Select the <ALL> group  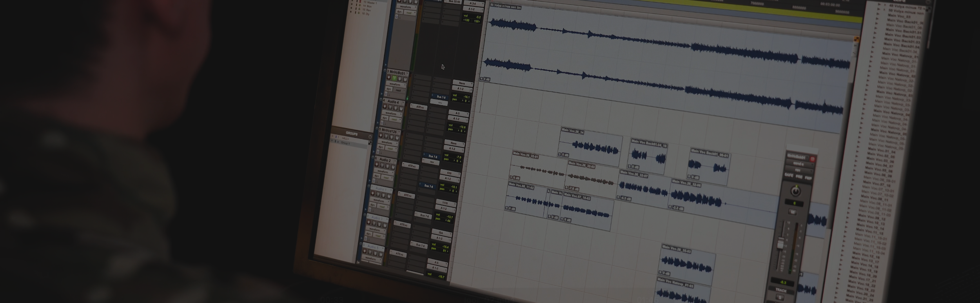[x=345, y=138]
